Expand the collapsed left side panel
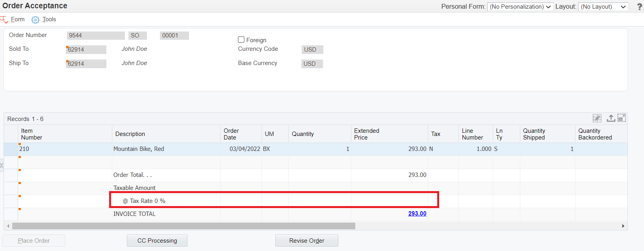This screenshot has height=251, width=644. [x=2, y=165]
